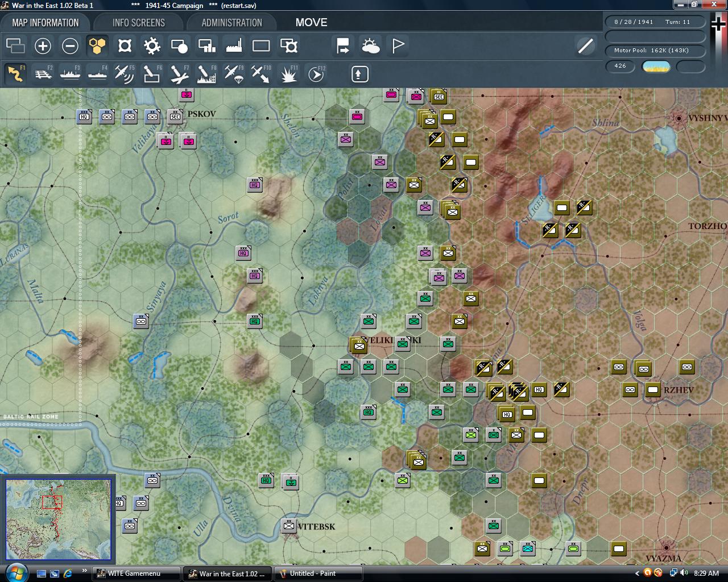Select amphibious transport mode F4 button
Screen dimensions: 728x582
[x=97, y=74]
